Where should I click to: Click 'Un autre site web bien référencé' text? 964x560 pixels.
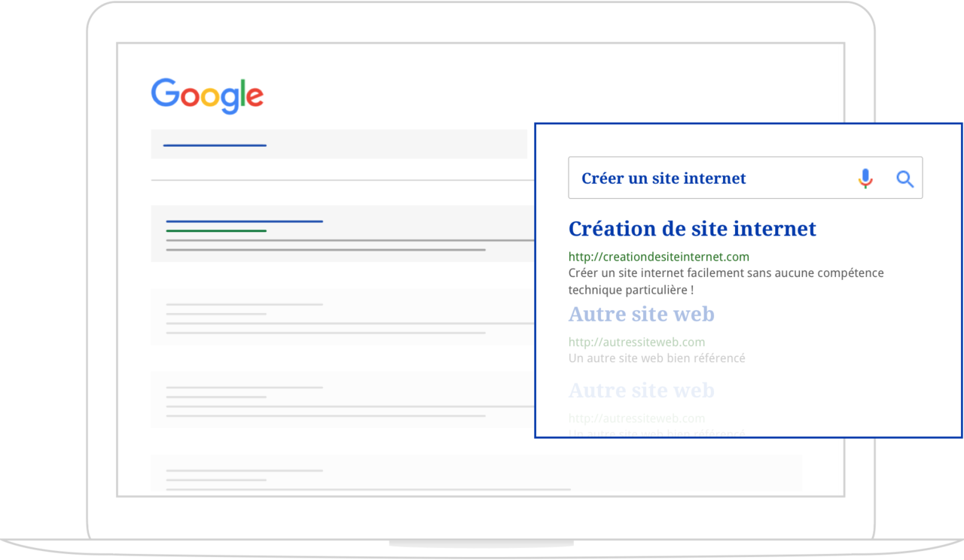657,358
